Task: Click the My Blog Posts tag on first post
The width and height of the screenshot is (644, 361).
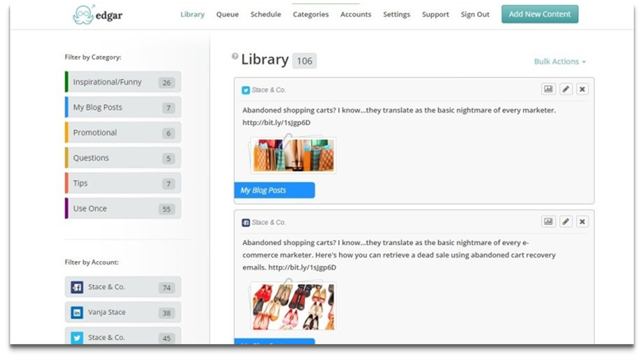Action: [275, 190]
